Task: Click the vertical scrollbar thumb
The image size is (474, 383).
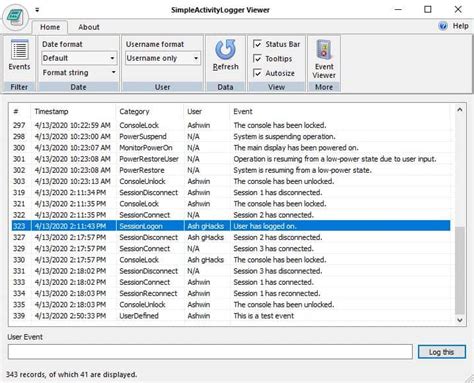Action: (460, 270)
